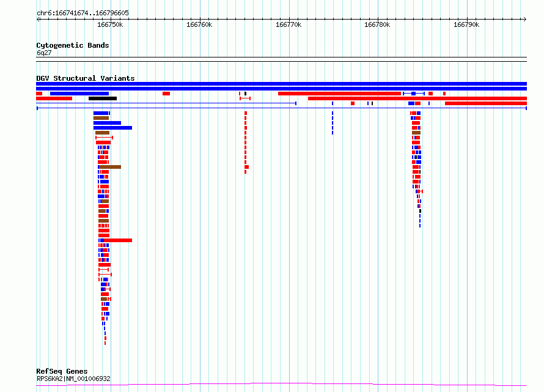This screenshot has height=392, width=544.
Task: Click the thin blue line ending near 166771k
Action: (x=166, y=103)
